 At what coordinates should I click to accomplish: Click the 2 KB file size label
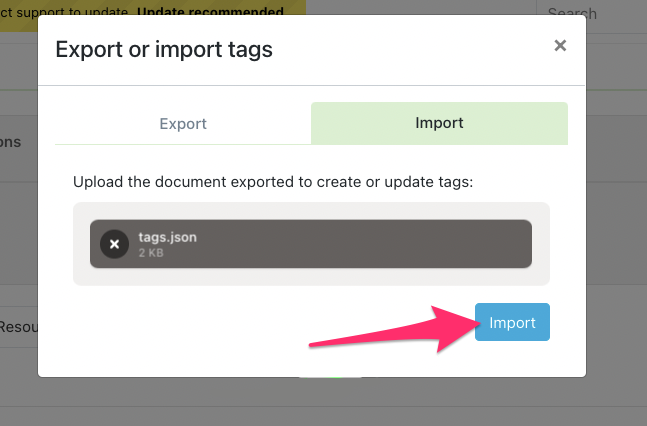point(150,253)
